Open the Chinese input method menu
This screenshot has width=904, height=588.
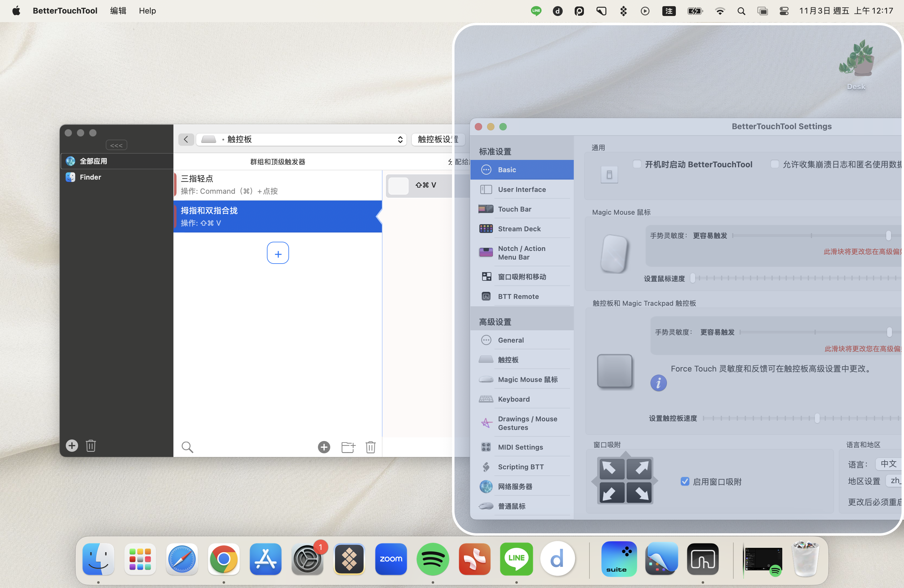(x=669, y=11)
